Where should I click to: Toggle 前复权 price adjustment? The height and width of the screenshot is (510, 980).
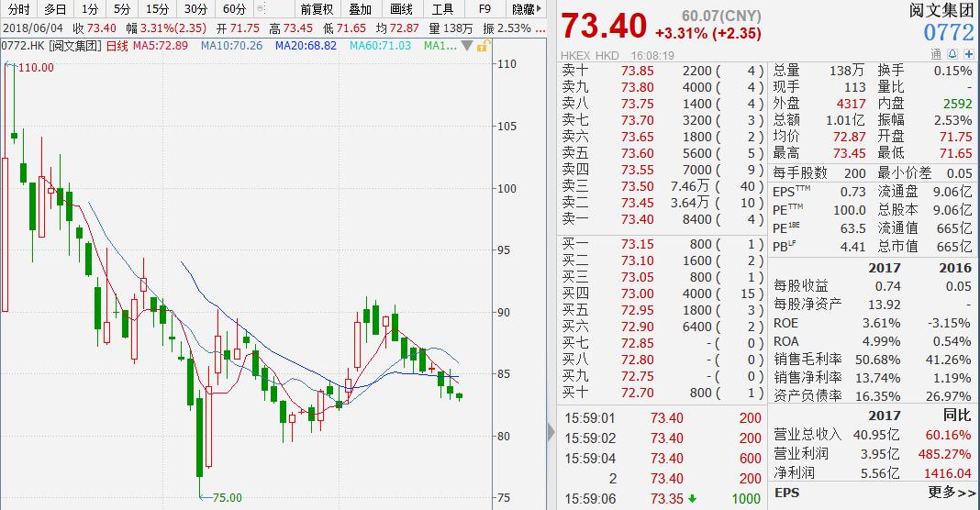(x=317, y=9)
